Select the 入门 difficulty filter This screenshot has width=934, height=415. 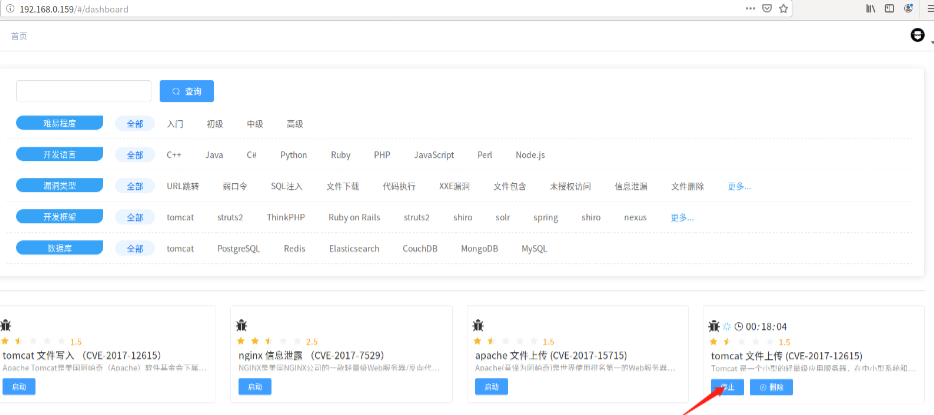[x=175, y=124]
